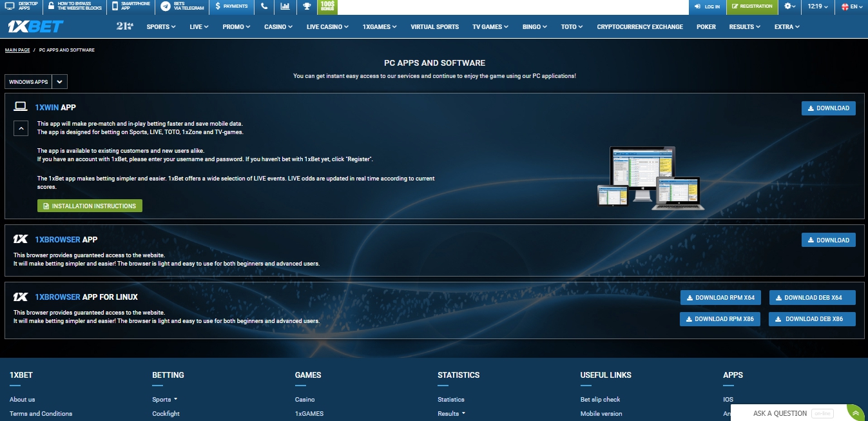Go to Main Page breadcrumb
The height and width of the screenshot is (421, 868).
[17, 50]
